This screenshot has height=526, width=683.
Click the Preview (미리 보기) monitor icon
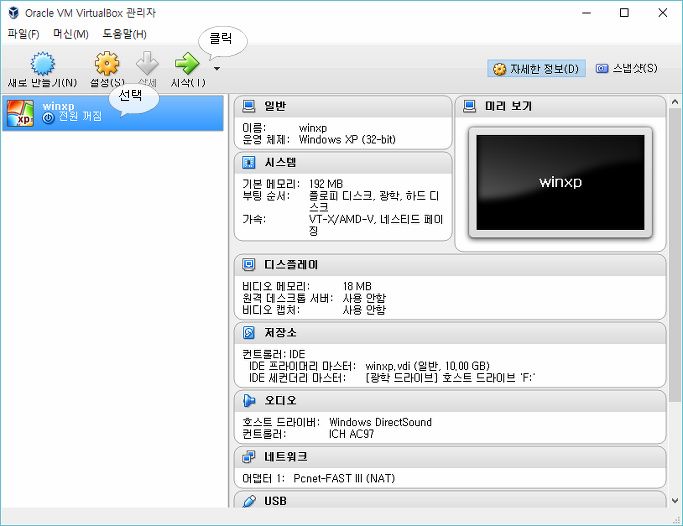click(x=470, y=106)
